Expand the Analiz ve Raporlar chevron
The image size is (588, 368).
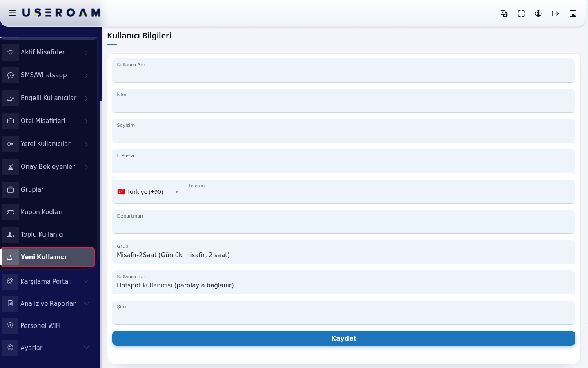[86, 303]
